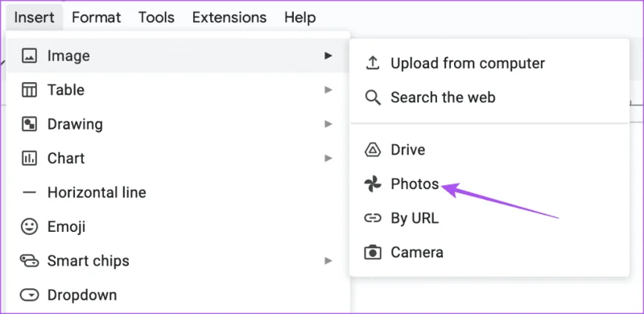Open the Format menu
This screenshot has height=314, width=644.
(x=97, y=18)
